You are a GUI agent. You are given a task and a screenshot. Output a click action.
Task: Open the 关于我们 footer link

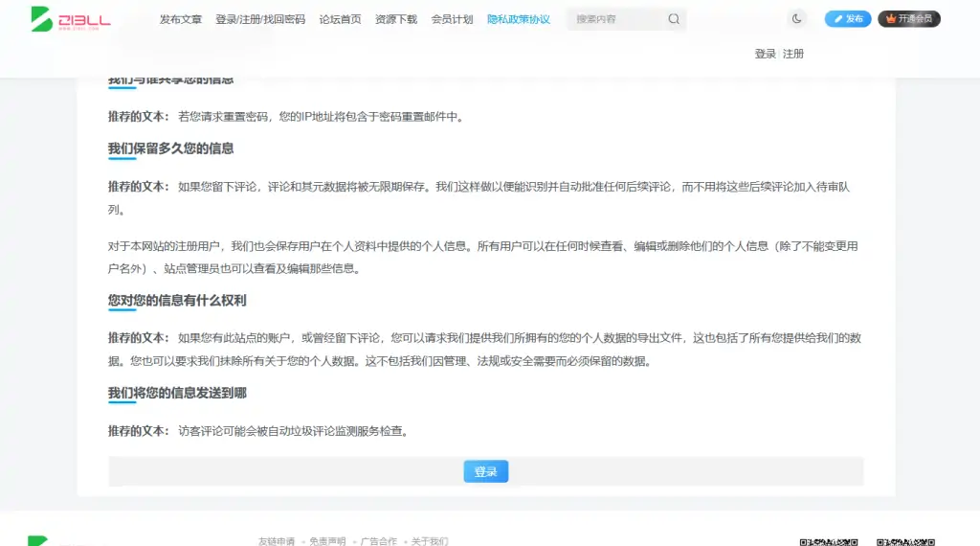pos(430,541)
